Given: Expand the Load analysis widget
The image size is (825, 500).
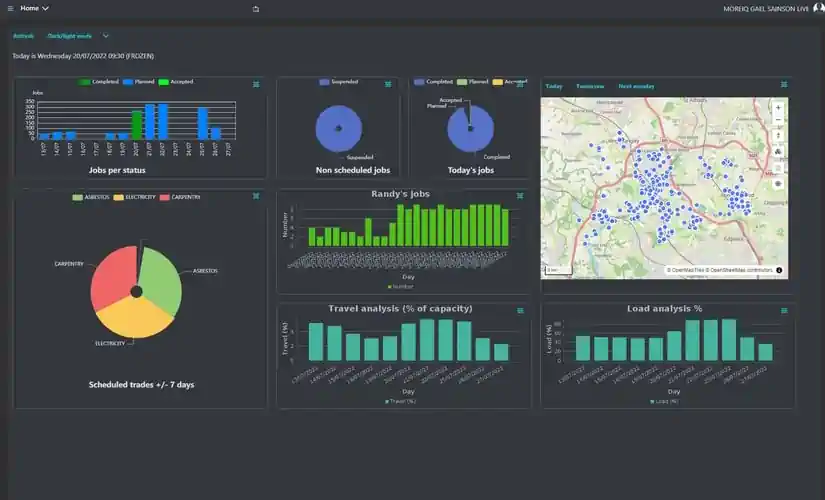Looking at the screenshot, I should tap(784, 311).
